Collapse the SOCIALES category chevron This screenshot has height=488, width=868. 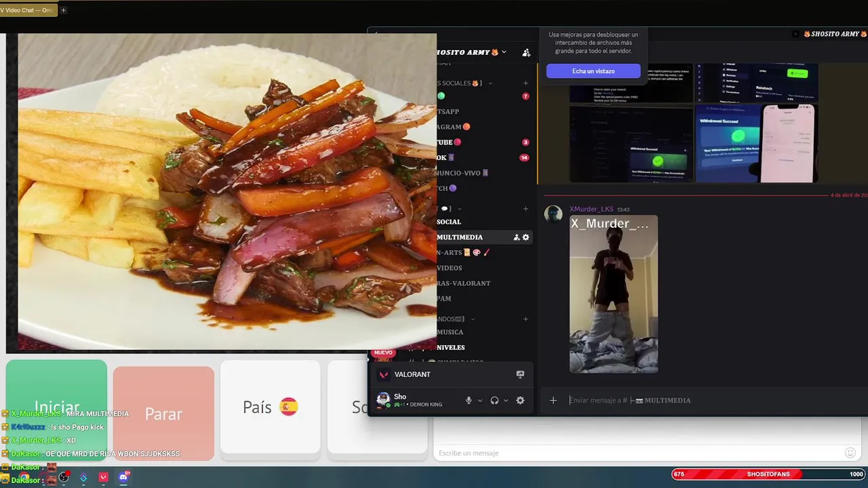490,83
